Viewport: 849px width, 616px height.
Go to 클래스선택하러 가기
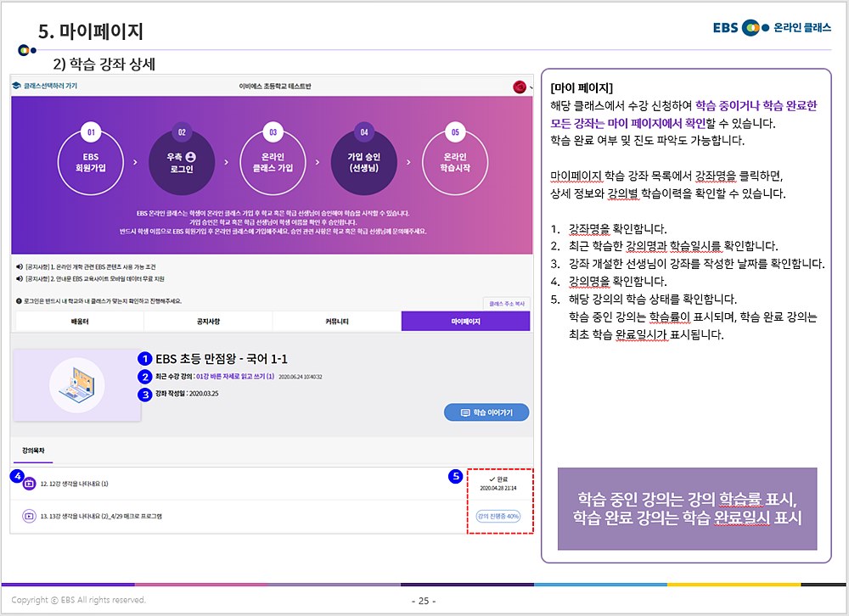[x=50, y=86]
